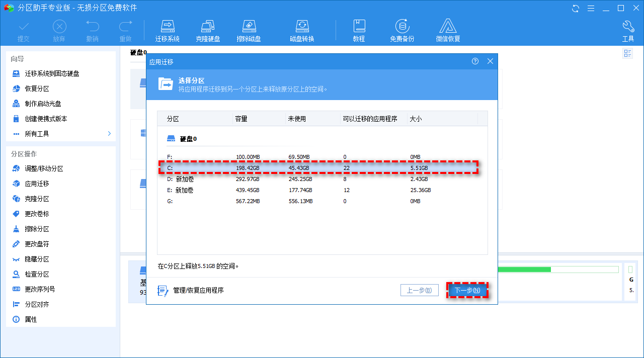This screenshot has width=644, height=358.
Task: Open the 教程 tutorial icon
Action: tap(359, 29)
